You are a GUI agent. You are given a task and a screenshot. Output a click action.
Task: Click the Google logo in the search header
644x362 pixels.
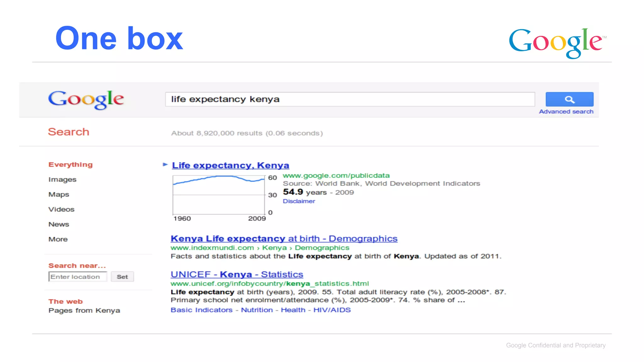point(86,100)
